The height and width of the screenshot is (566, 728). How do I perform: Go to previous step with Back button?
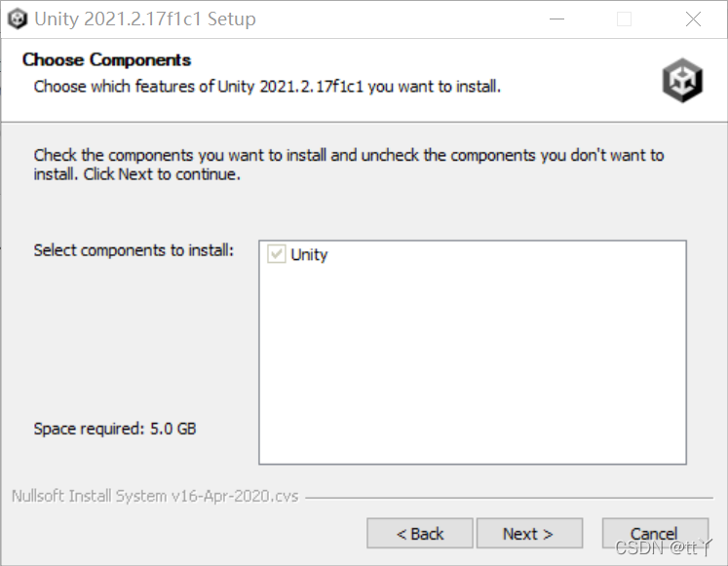coord(420,534)
